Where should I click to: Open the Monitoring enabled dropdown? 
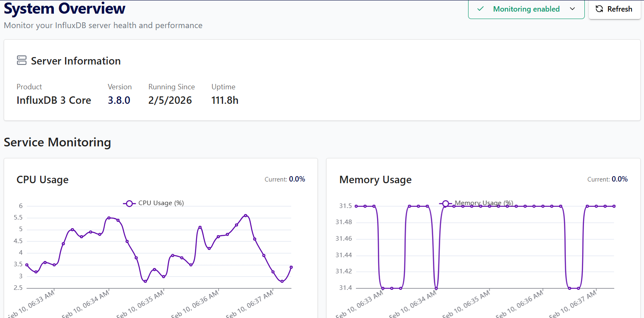coord(526,9)
